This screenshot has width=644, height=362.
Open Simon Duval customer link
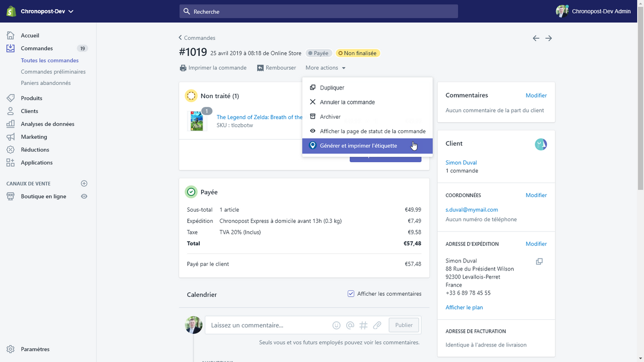(x=461, y=162)
